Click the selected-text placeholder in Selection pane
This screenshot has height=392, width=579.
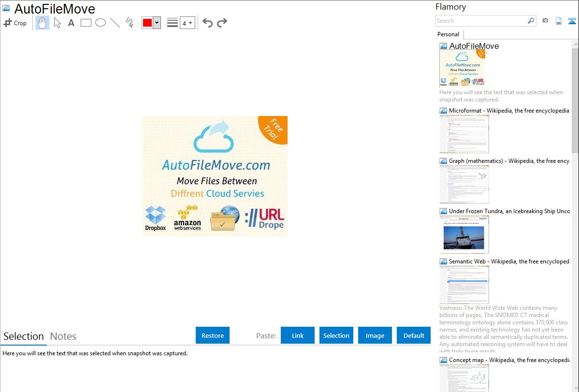pos(95,353)
